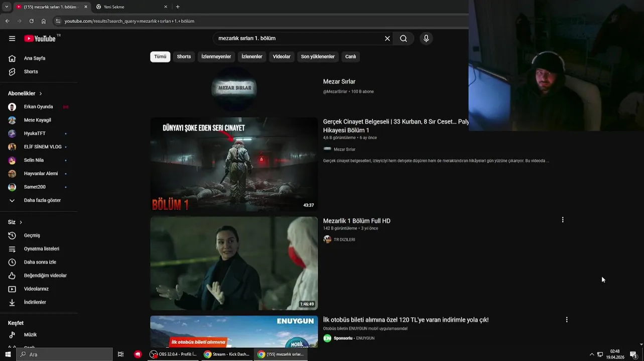Click the Mezar Sırlar name under first video
The image size is (644, 361).
pos(344,149)
